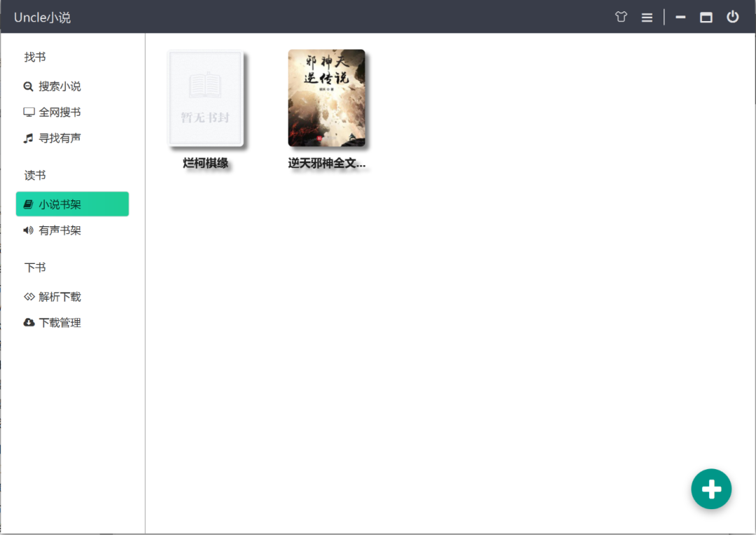756x535 pixels.
Task: Click the code icon beside 解析下载
Action: [29, 296]
